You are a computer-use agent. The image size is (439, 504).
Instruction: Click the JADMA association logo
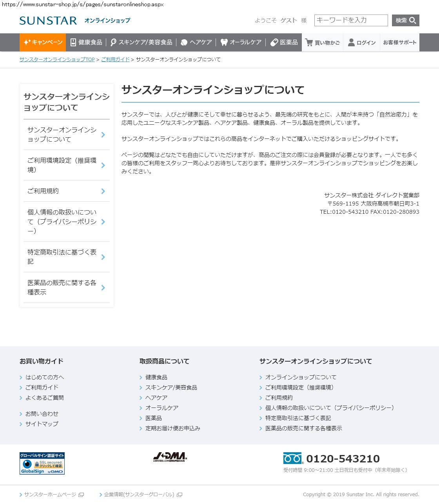(x=170, y=457)
